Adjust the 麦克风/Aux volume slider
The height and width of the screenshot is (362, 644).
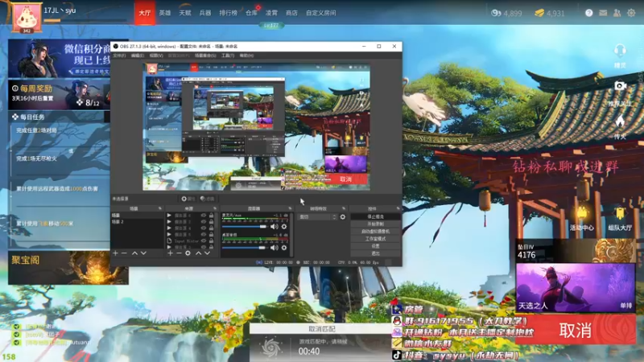(x=246, y=227)
